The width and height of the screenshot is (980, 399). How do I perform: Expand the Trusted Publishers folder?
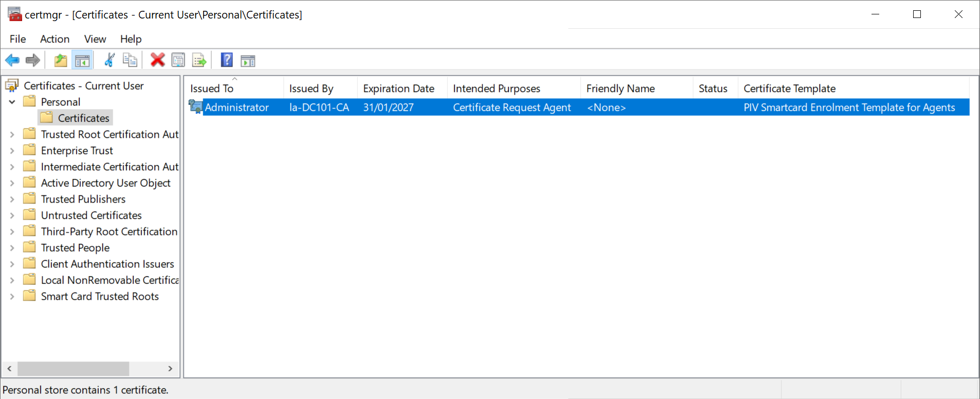point(12,199)
